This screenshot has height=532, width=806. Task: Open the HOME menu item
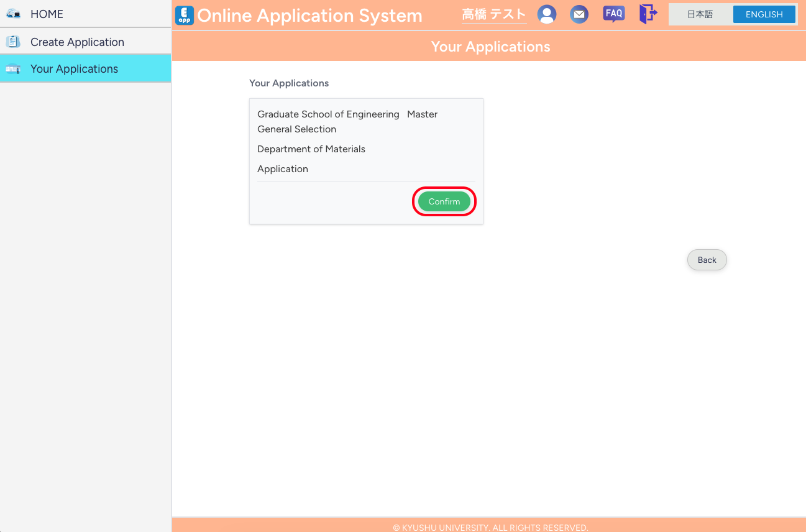point(47,13)
